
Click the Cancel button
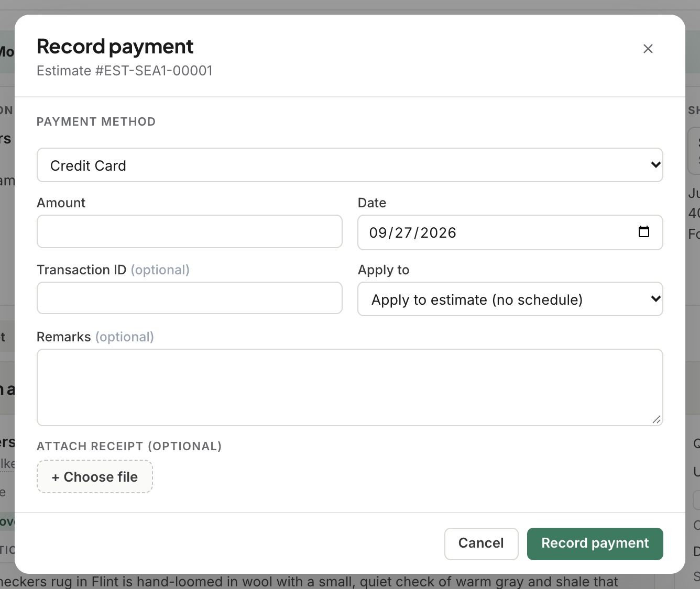point(481,543)
